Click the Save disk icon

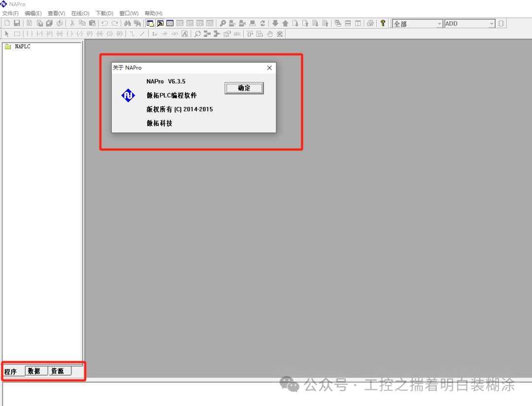(17, 23)
